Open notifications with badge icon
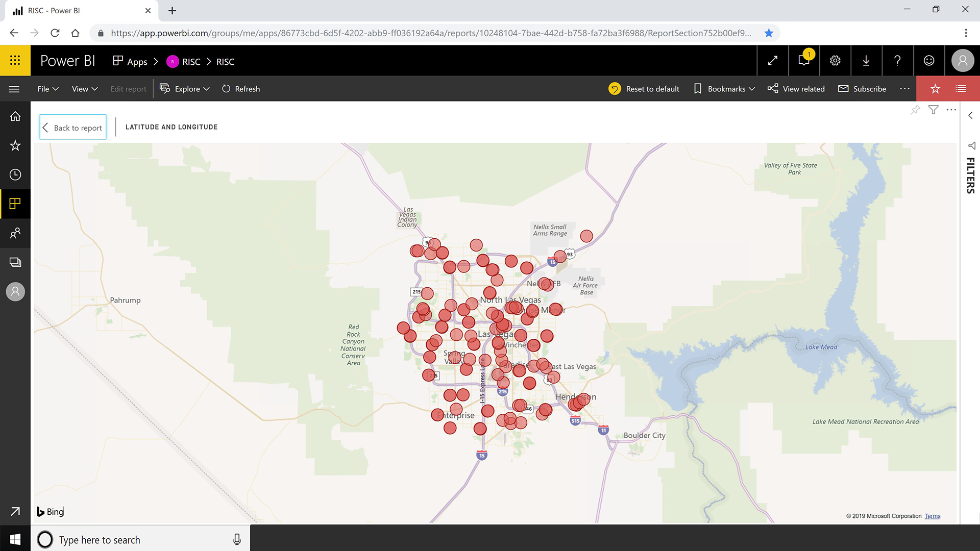Viewport: 980px width, 551px height. point(803,61)
